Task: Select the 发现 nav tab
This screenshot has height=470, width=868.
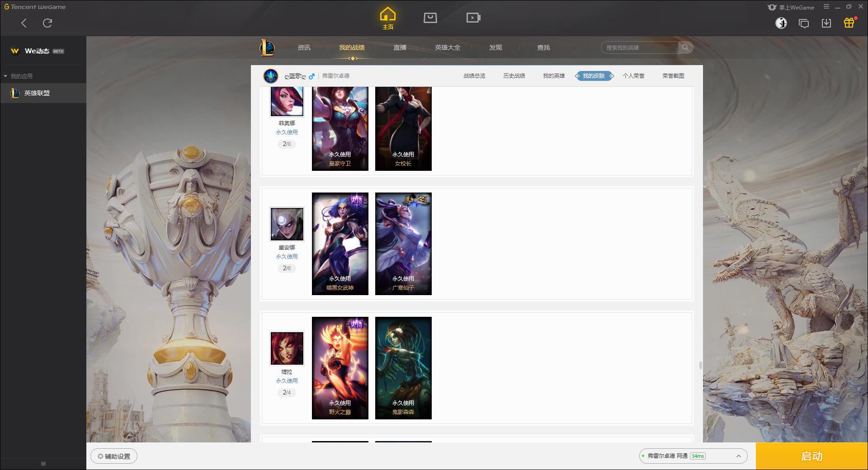Action: click(x=495, y=47)
